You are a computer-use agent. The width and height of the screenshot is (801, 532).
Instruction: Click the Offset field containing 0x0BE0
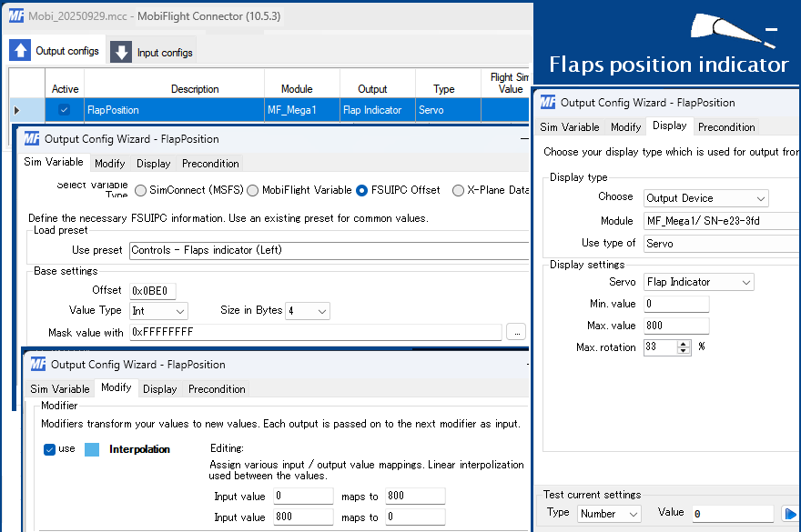(158, 290)
